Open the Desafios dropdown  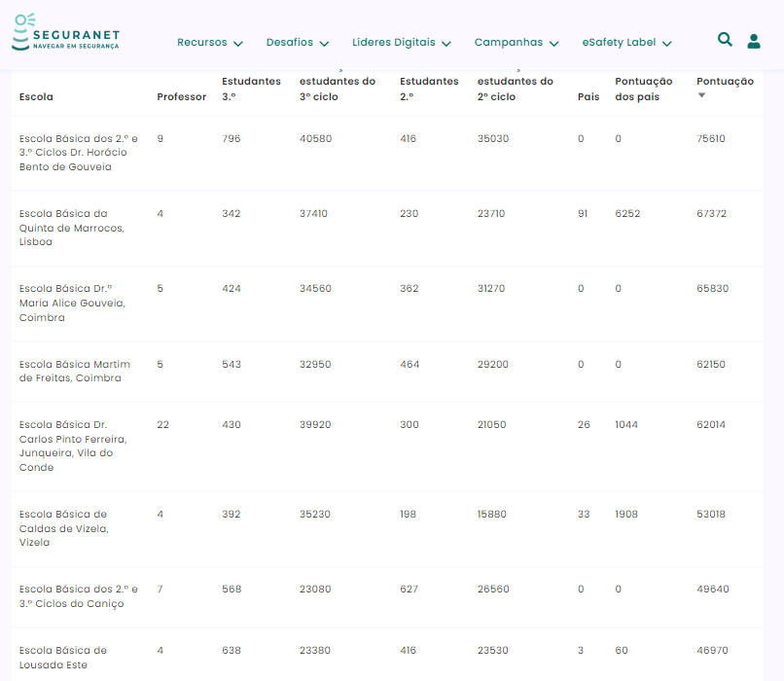(x=298, y=43)
